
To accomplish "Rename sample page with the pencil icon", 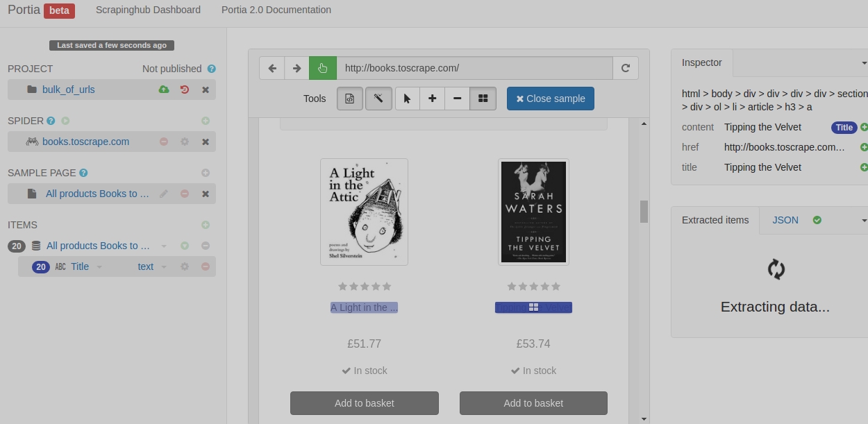I will pos(164,194).
